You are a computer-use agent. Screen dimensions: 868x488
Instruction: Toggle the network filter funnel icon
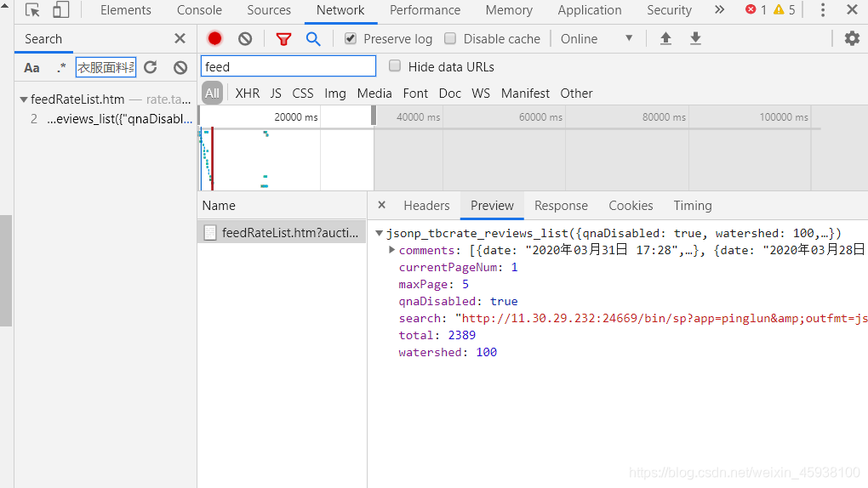coord(283,39)
